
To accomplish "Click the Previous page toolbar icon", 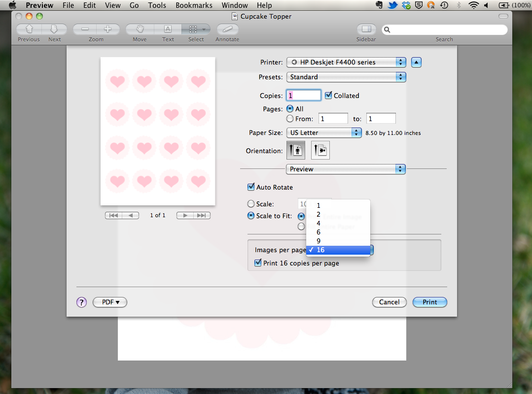I will pyautogui.click(x=29, y=29).
